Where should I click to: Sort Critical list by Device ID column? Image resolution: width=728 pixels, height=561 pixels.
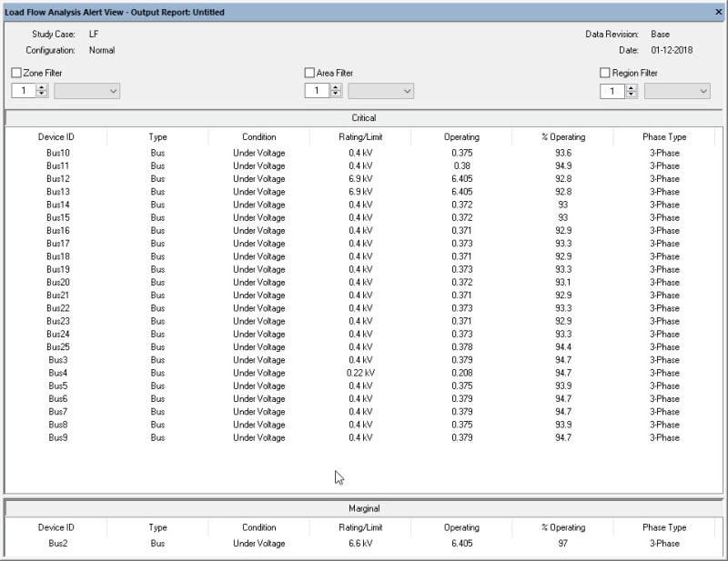pos(56,137)
